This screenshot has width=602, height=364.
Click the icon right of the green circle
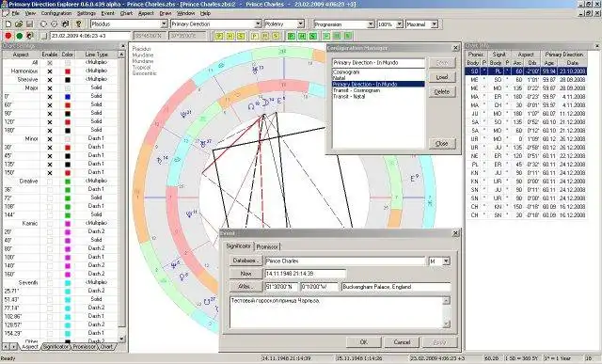[29, 36]
